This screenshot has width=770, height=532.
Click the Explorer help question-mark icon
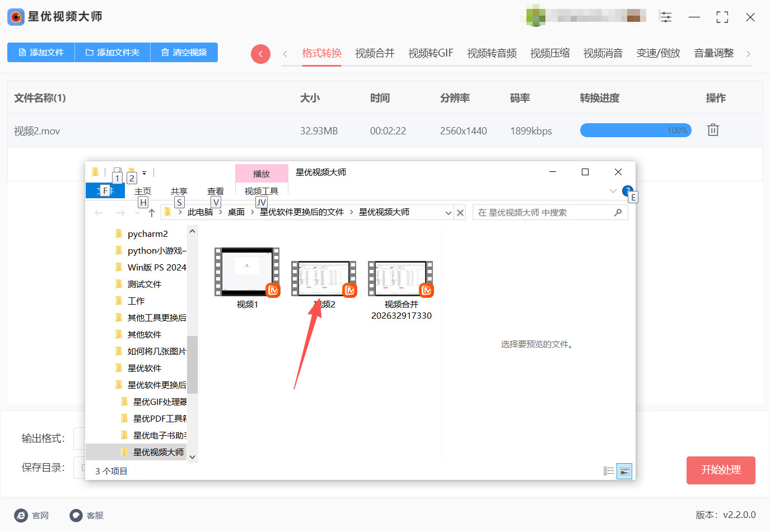627,191
